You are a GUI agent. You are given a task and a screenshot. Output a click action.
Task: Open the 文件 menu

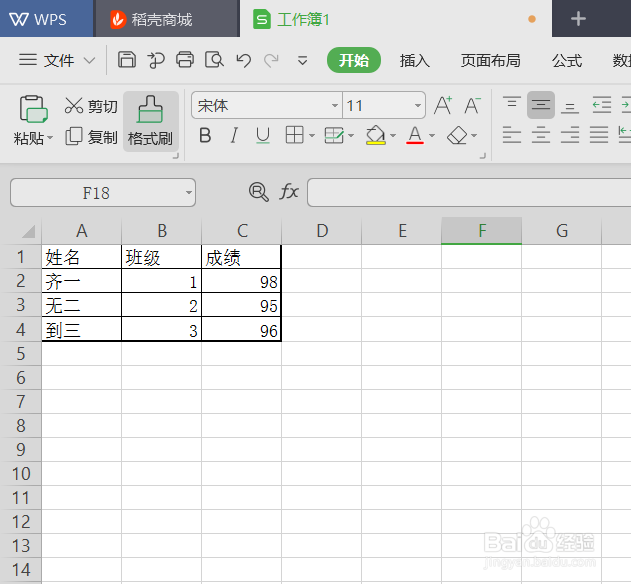tap(57, 60)
